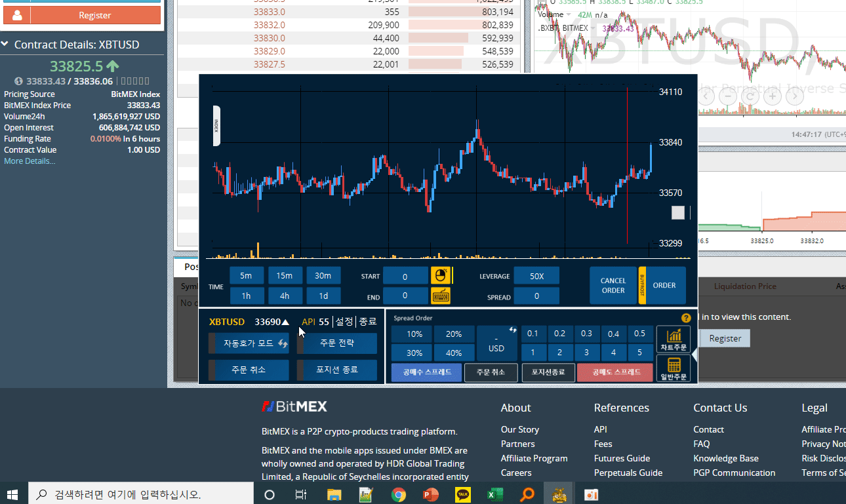Click the XBTUSD 33690 price arrow
The height and width of the screenshot is (504, 846).
285,322
